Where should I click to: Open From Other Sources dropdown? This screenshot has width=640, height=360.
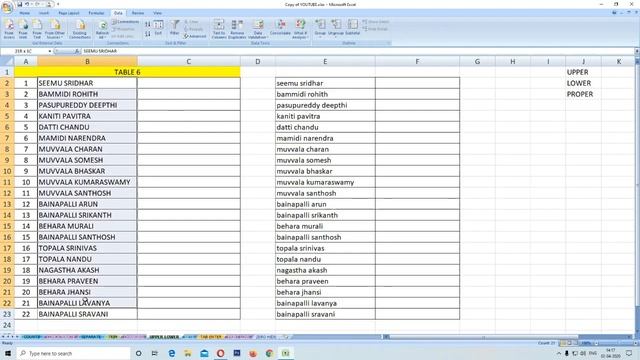pyautogui.click(x=55, y=29)
